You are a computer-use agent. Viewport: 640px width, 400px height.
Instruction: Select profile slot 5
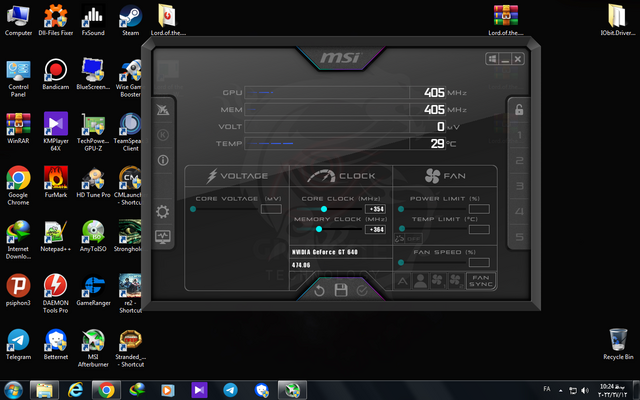tap(519, 237)
